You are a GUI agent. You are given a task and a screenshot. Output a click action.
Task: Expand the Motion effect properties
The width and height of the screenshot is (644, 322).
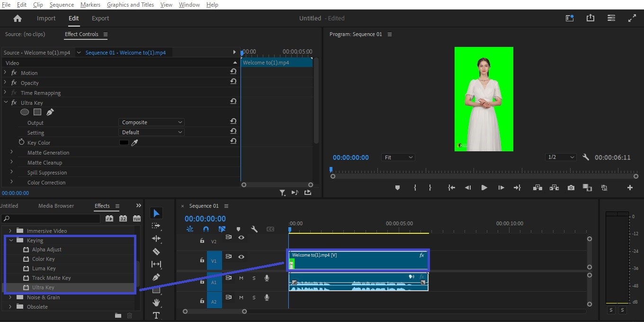click(x=5, y=73)
